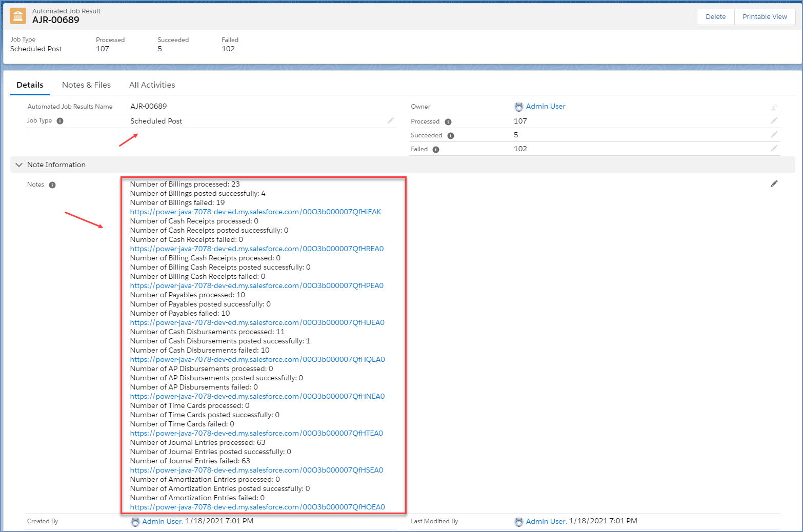Viewport: 803px width, 532px height.
Task: Click the info icon beside Processed field
Action: 448,122
